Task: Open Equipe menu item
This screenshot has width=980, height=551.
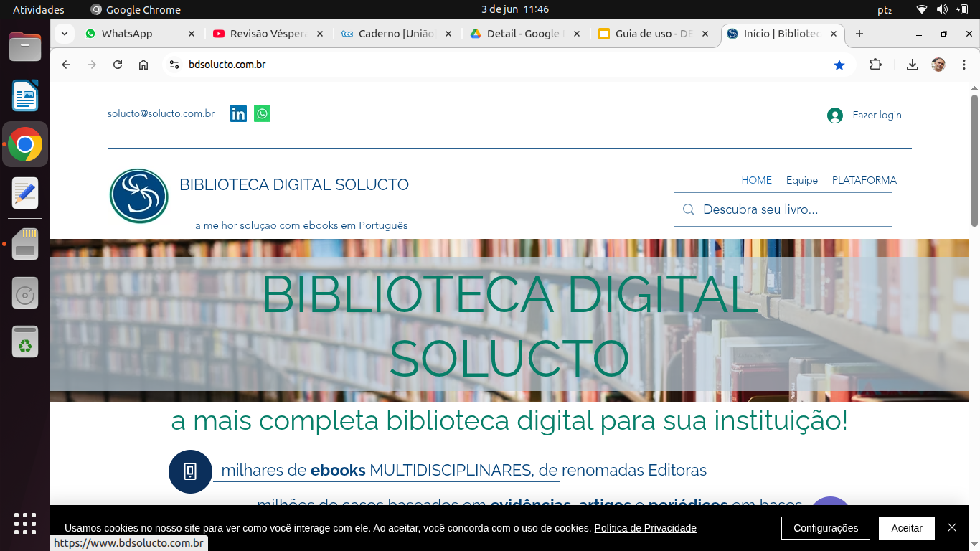Action: (x=802, y=180)
